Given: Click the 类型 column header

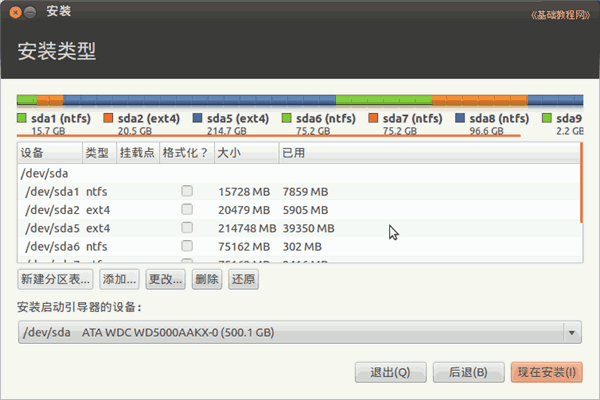Looking at the screenshot, I should pyautogui.click(x=99, y=153).
